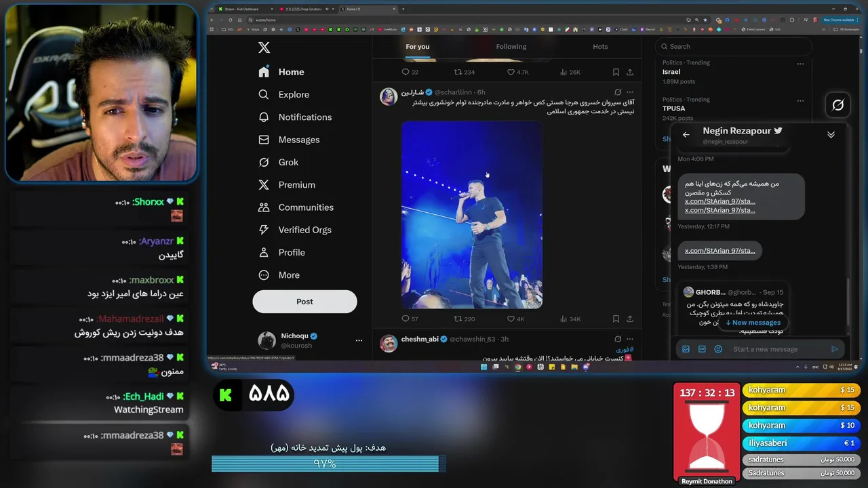Switch to Hots tab
Viewport: 868px width, 488px height.
click(x=600, y=47)
